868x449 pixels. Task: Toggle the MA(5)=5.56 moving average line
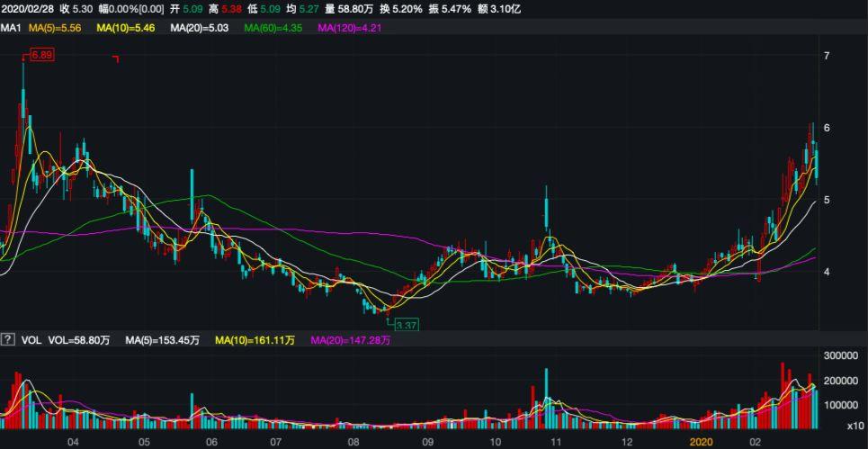point(56,28)
